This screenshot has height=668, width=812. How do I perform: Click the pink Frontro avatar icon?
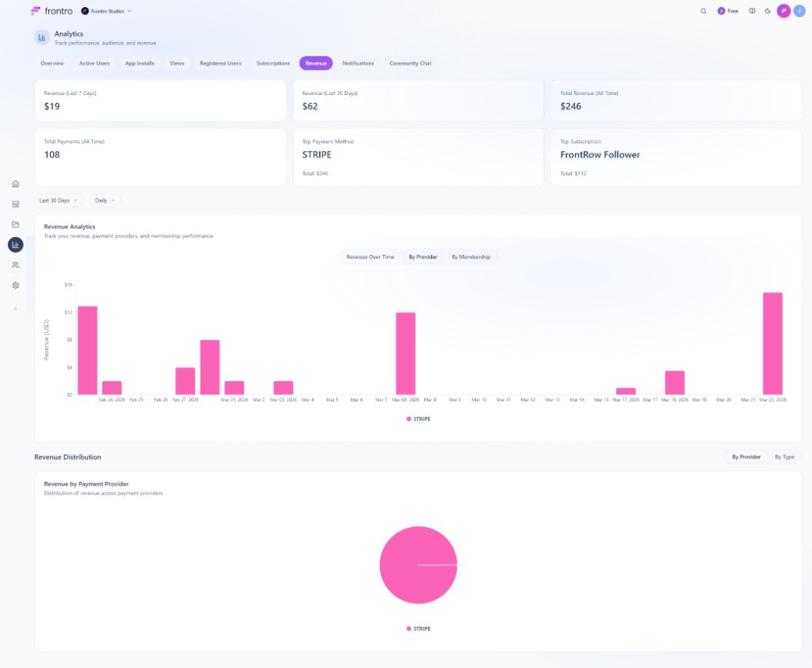click(x=783, y=11)
